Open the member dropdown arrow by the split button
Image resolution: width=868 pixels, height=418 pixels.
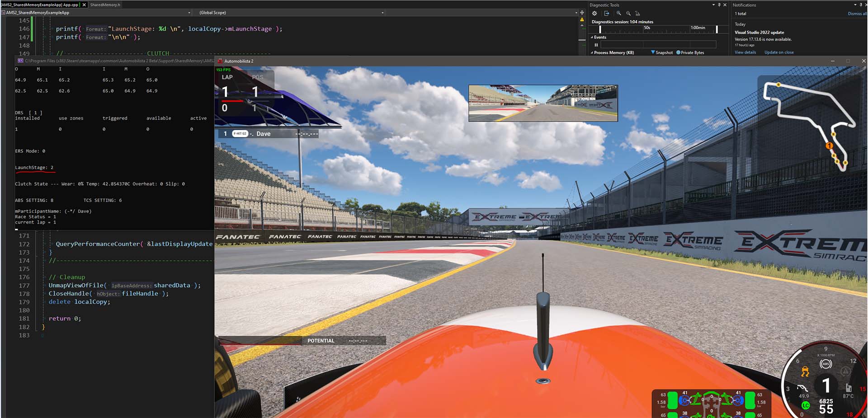[576, 13]
